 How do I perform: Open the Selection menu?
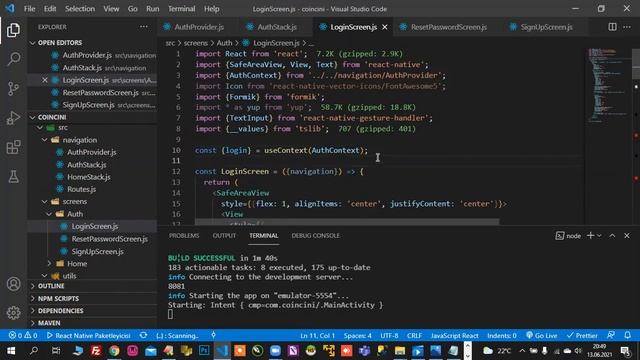80,9
